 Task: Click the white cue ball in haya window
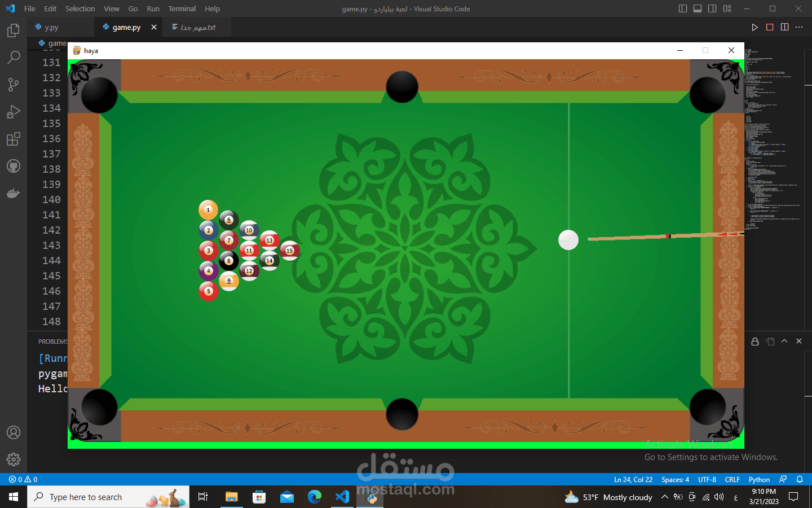[568, 240]
